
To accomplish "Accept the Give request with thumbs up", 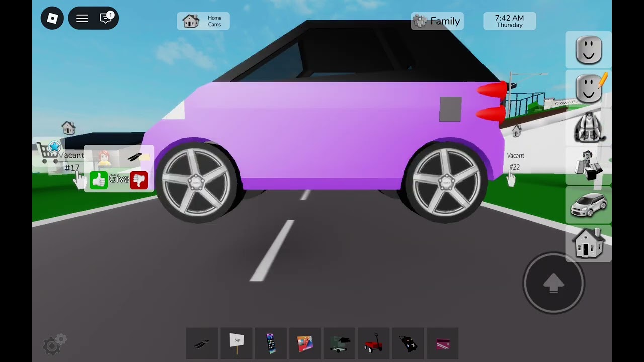I will click(99, 180).
